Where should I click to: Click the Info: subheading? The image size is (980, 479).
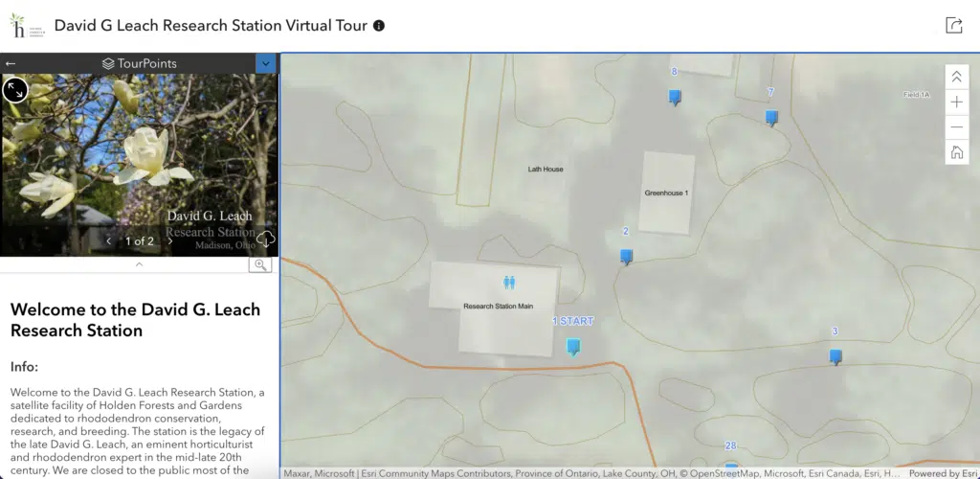(x=24, y=367)
